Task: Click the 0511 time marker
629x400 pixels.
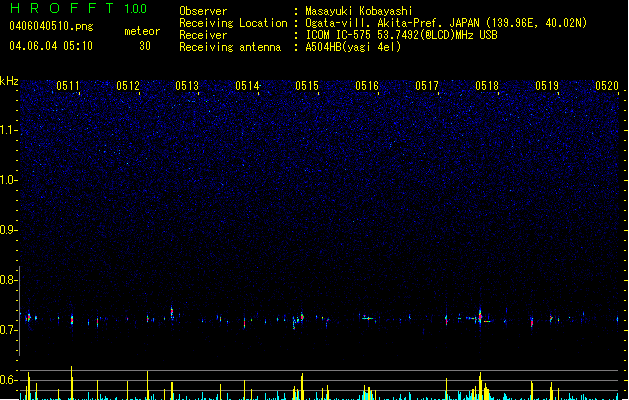Action: tap(68, 86)
